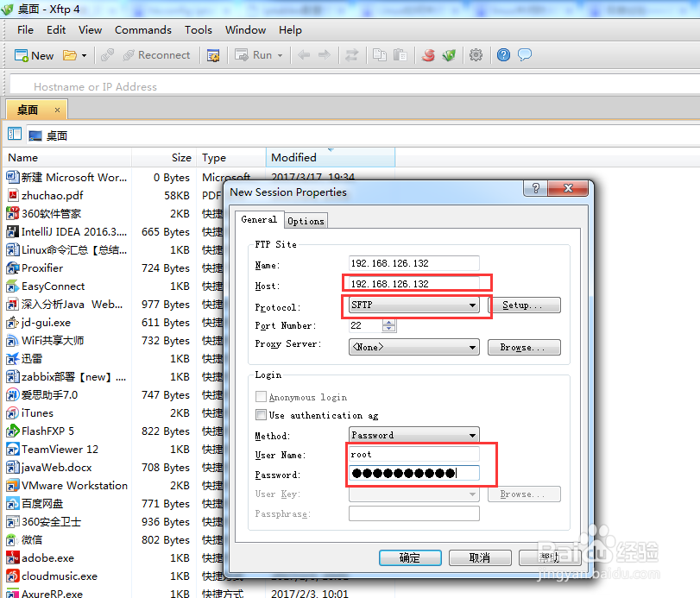Select the cloudmusic.exe item

click(60, 576)
